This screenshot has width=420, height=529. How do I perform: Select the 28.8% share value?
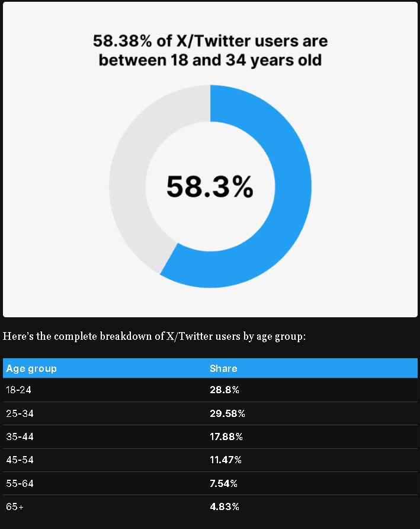pyautogui.click(x=224, y=390)
